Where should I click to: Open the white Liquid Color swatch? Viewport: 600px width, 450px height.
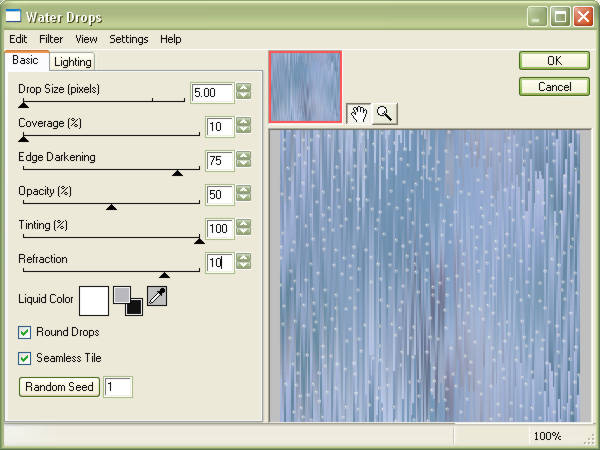pos(94,301)
